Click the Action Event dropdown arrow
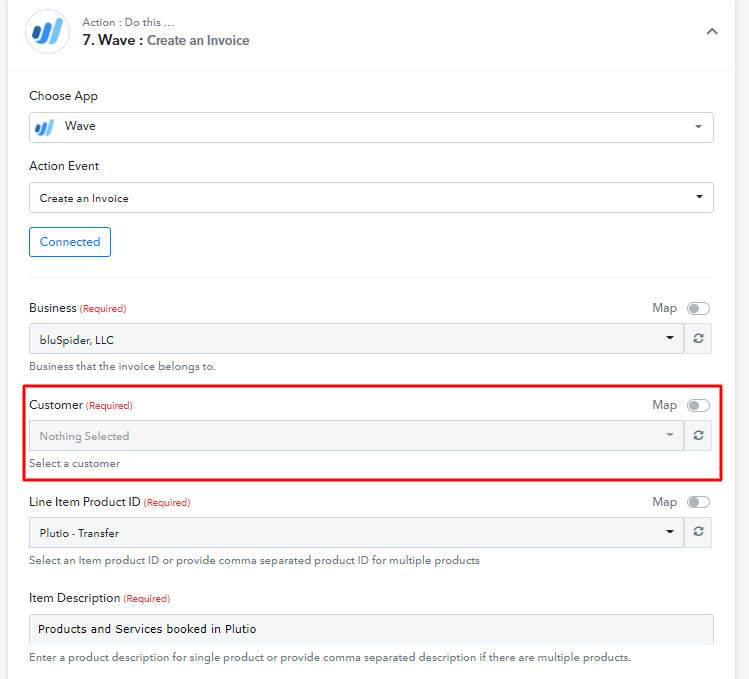 (x=699, y=197)
